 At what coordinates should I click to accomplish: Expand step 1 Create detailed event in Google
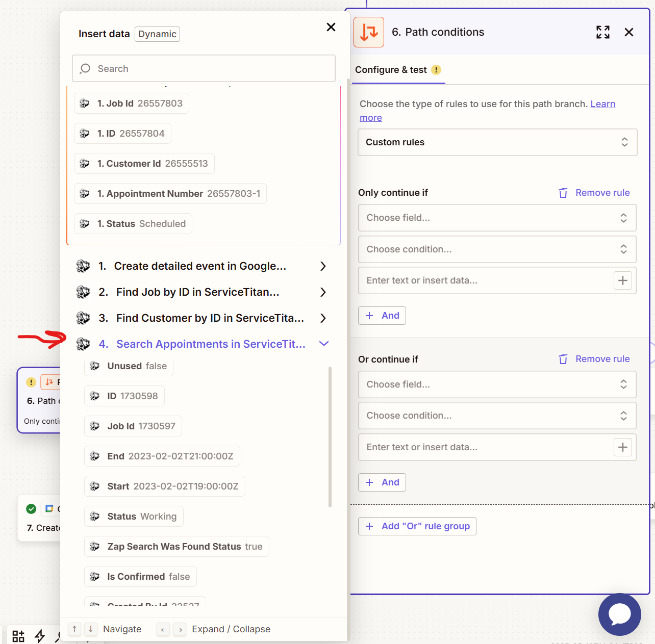point(323,266)
